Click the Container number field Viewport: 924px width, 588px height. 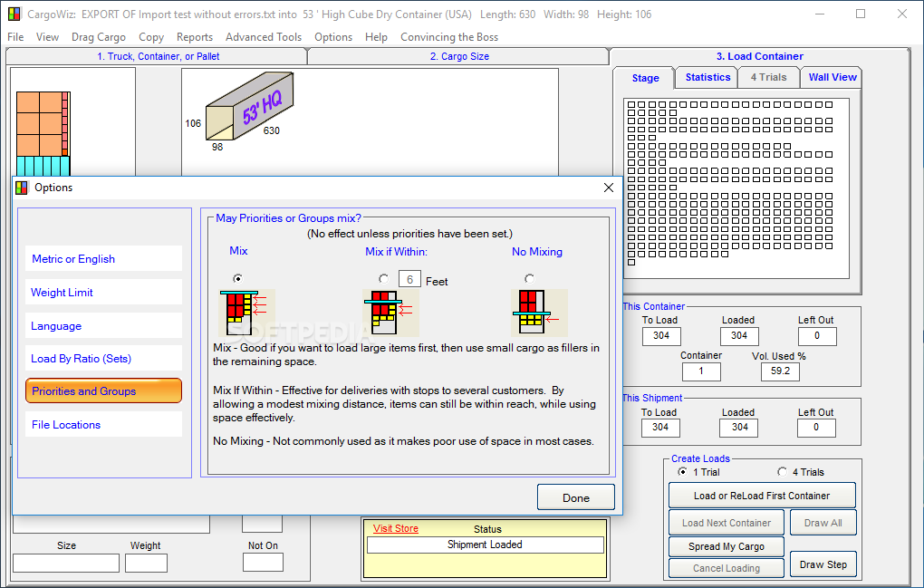(x=700, y=371)
